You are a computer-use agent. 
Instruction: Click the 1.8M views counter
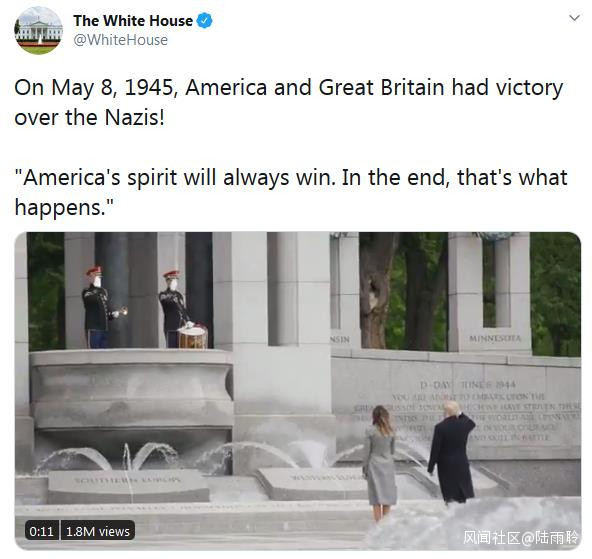point(97,531)
